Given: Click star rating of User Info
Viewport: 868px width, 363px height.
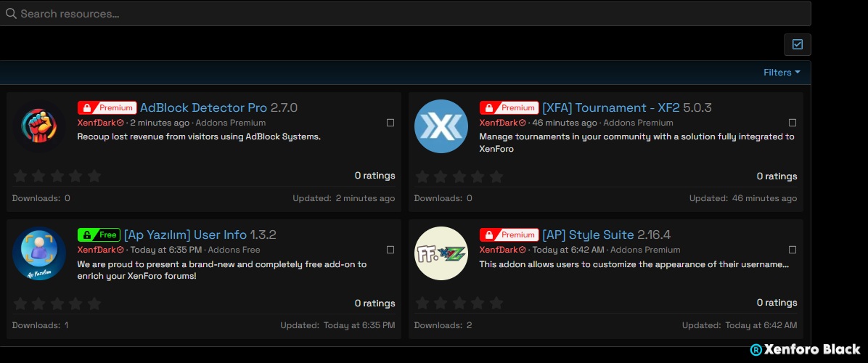Looking at the screenshot, I should coord(57,303).
